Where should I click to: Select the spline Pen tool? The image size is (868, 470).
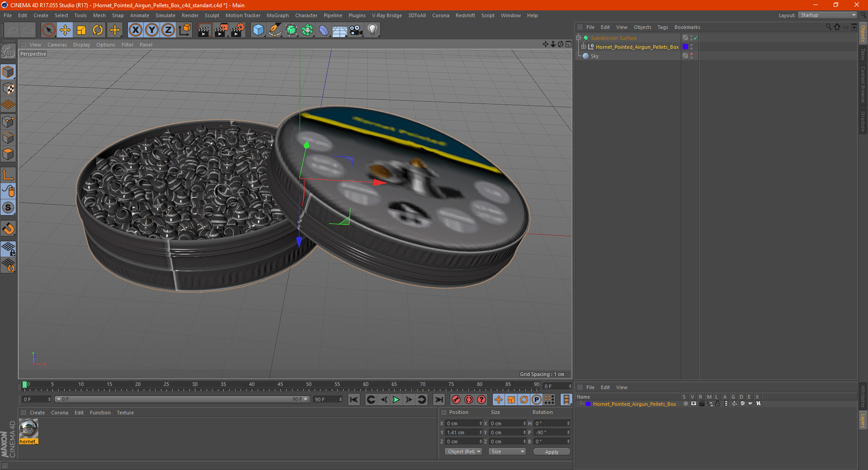(275, 30)
